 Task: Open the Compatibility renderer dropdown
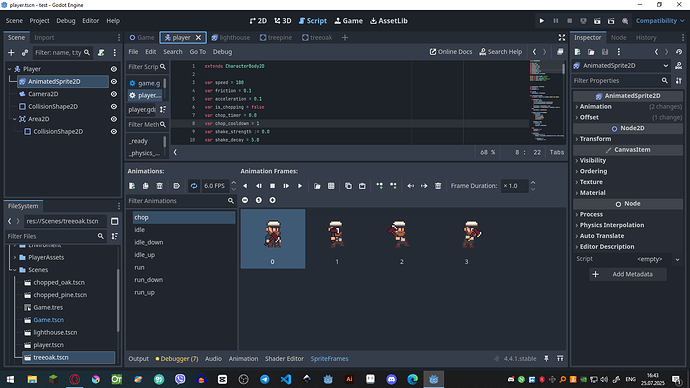point(660,21)
